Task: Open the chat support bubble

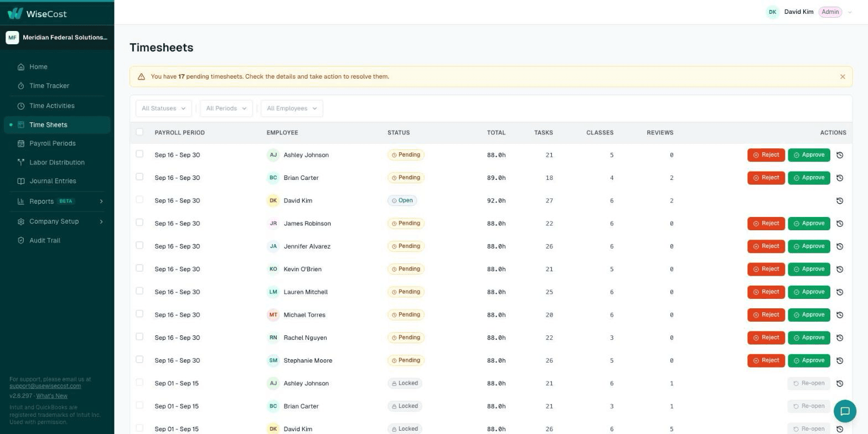Action: (845, 411)
